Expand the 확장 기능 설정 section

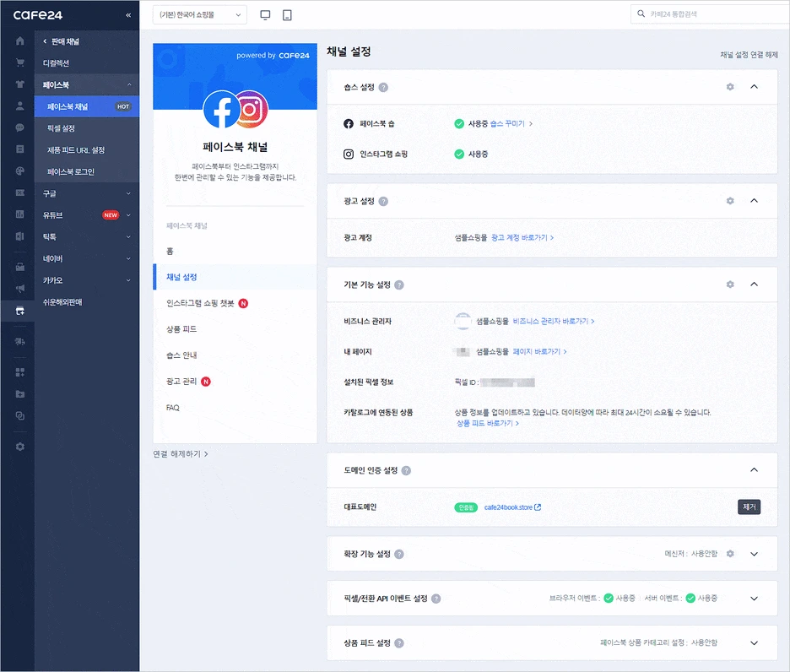755,554
